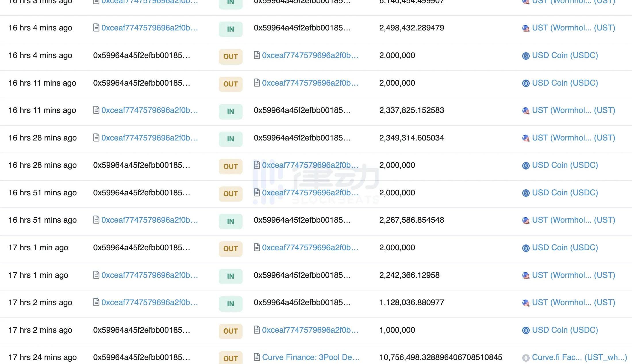Click the IN badge in the 17 hrs 2 mins row
The image size is (632, 364).
[x=230, y=304]
